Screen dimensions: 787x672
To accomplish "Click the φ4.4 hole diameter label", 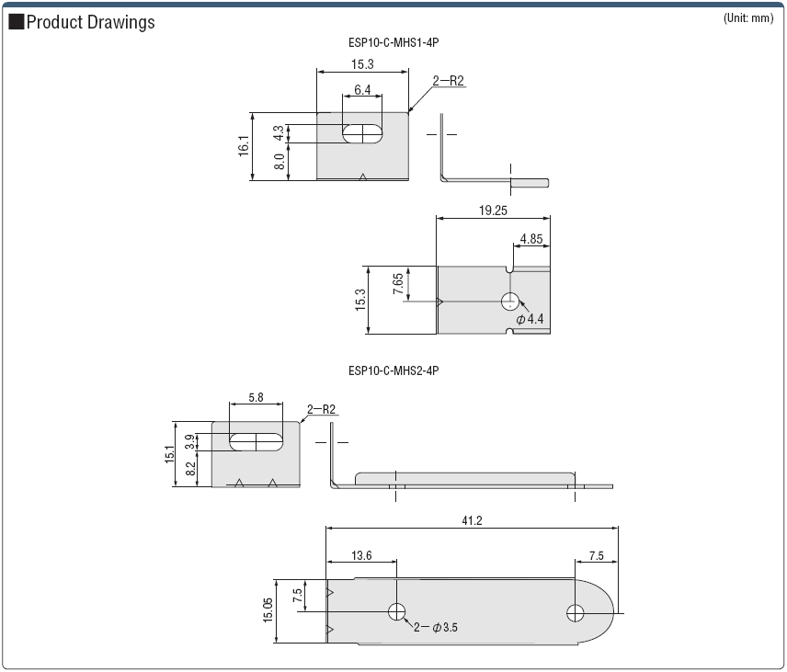I will [x=530, y=319].
